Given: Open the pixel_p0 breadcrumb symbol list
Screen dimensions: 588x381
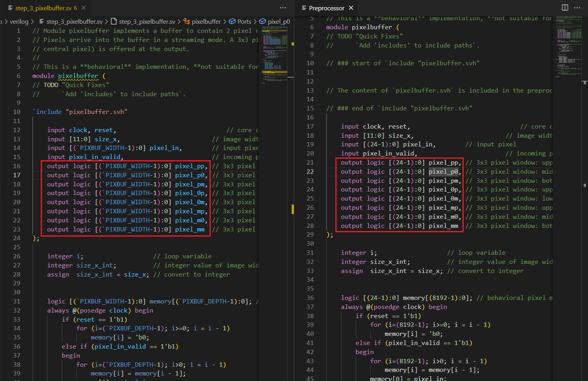Looking at the screenshot, I should 279,21.
